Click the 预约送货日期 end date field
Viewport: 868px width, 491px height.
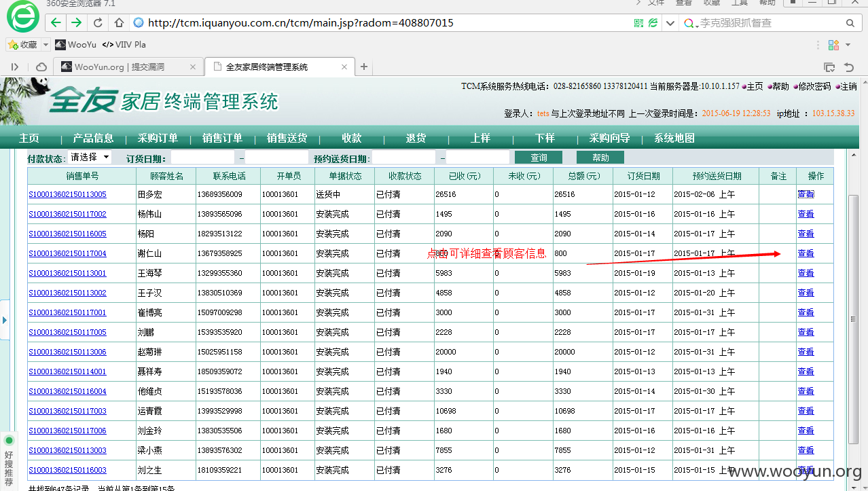pos(477,158)
